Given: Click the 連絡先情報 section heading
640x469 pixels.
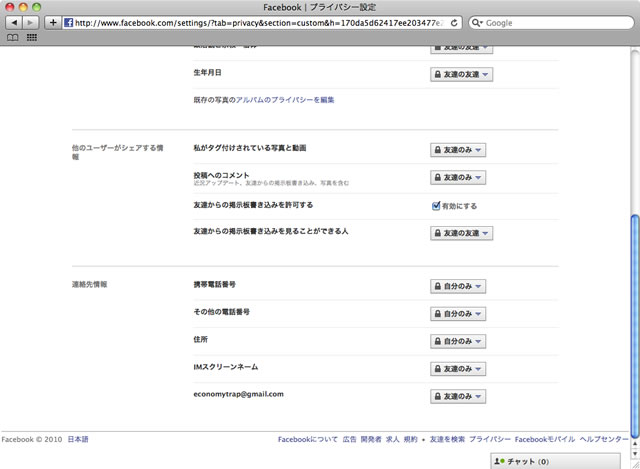Looking at the screenshot, I should [x=89, y=284].
